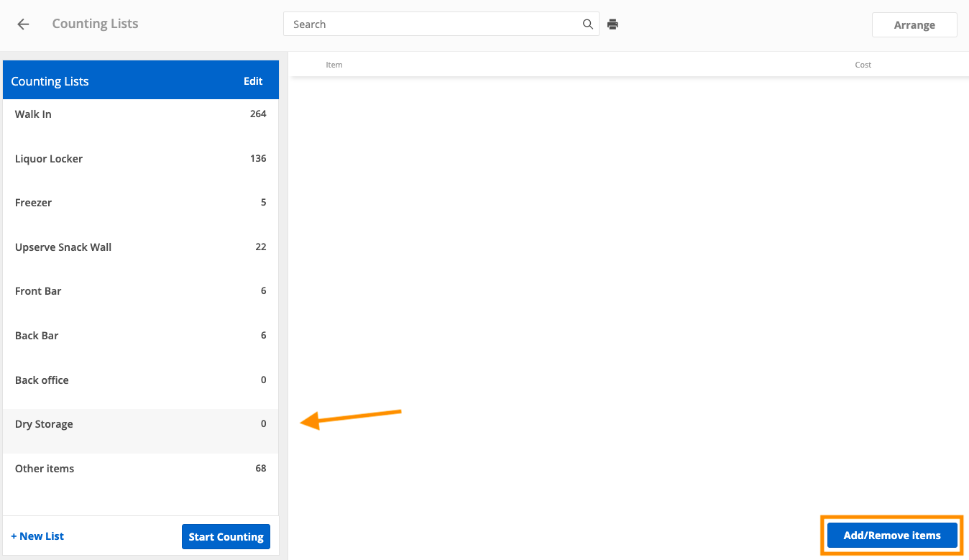969x560 pixels.
Task: Open the Liquor Locker list
Action: tap(140, 159)
